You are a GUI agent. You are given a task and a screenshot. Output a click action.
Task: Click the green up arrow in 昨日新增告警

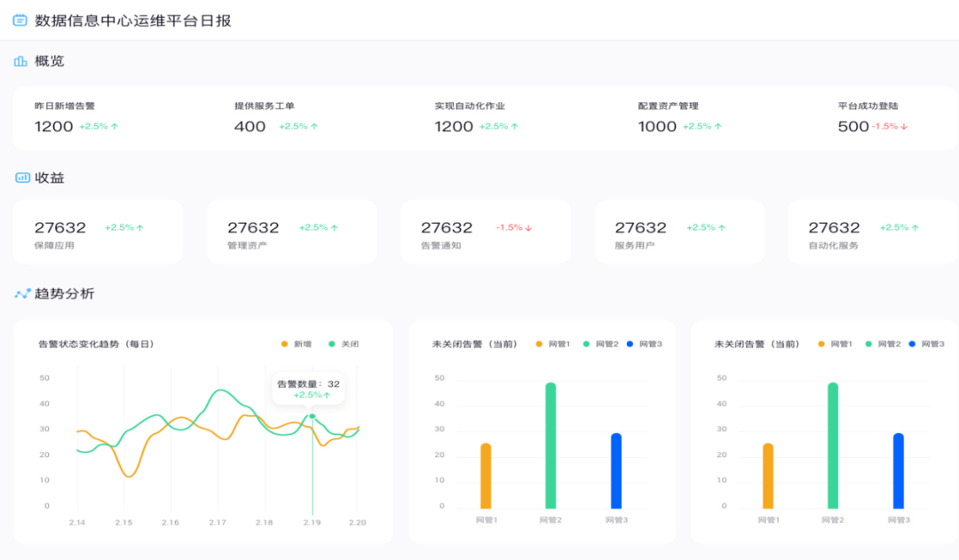(x=115, y=127)
